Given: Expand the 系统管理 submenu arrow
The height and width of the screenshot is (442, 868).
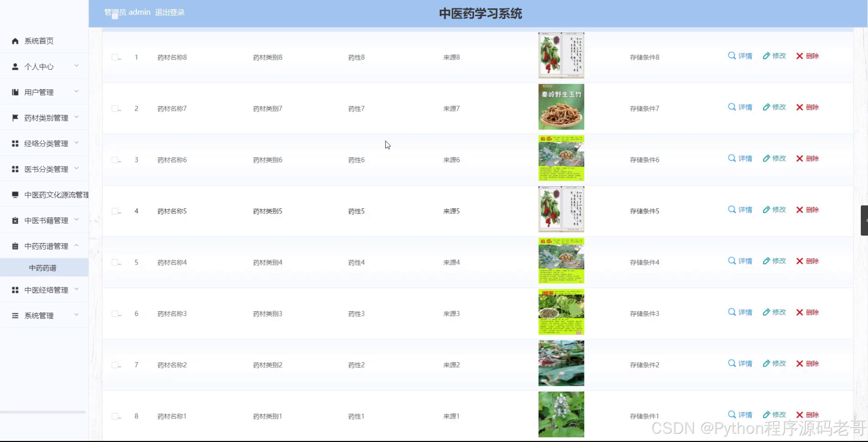Looking at the screenshot, I should [77, 315].
